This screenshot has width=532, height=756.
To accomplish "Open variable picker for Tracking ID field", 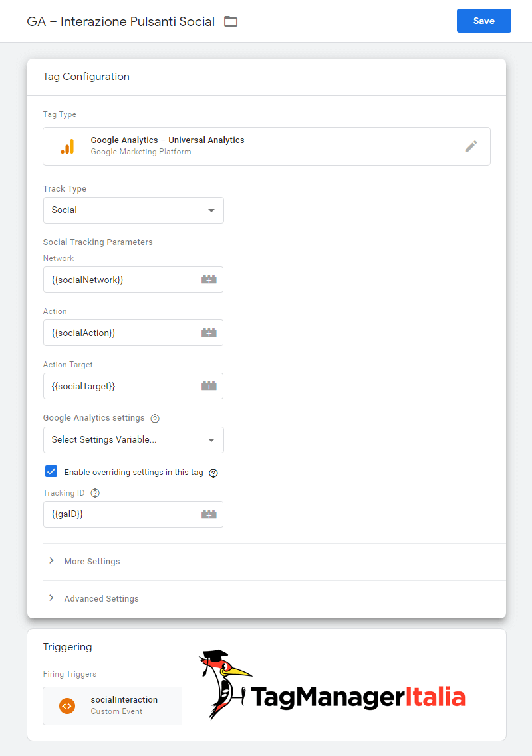I will click(x=209, y=514).
